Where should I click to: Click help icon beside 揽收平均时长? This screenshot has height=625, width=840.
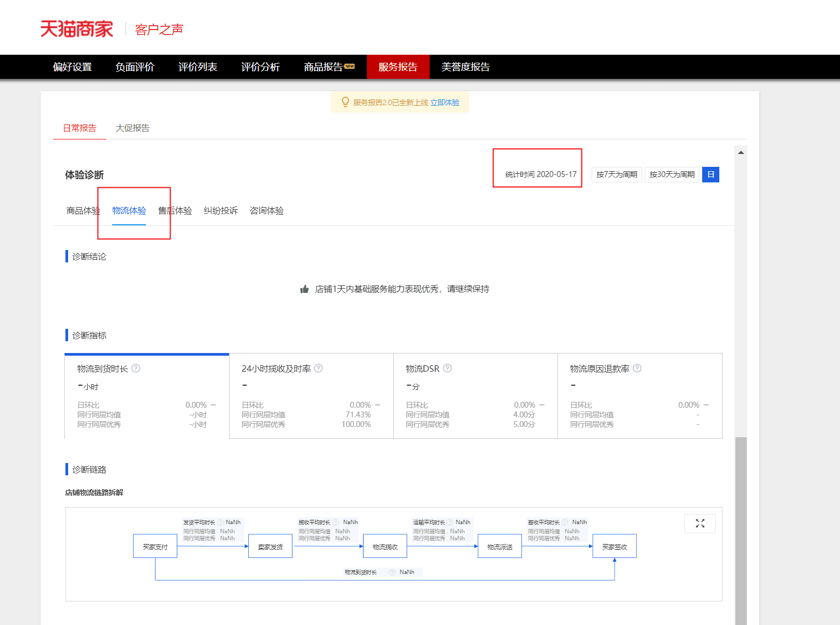pyautogui.click(x=336, y=523)
